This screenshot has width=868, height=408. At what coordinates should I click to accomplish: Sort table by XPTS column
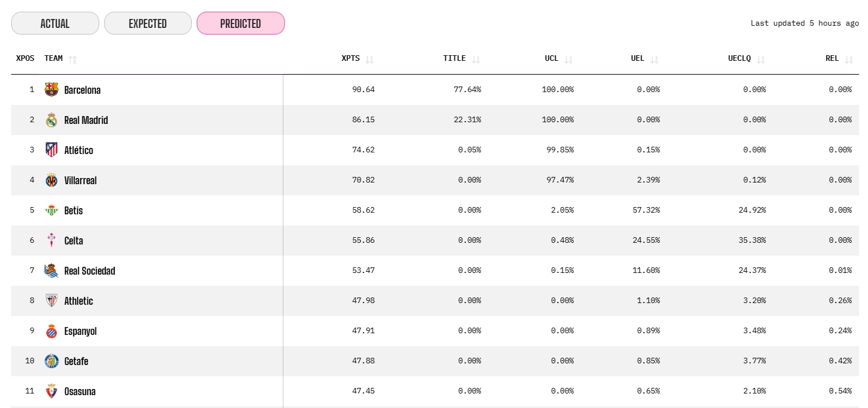tap(369, 59)
